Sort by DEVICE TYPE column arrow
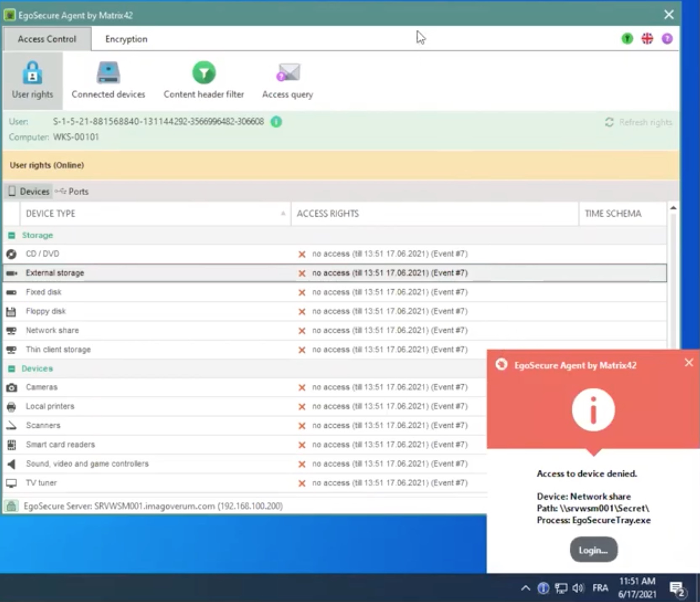 [283, 213]
